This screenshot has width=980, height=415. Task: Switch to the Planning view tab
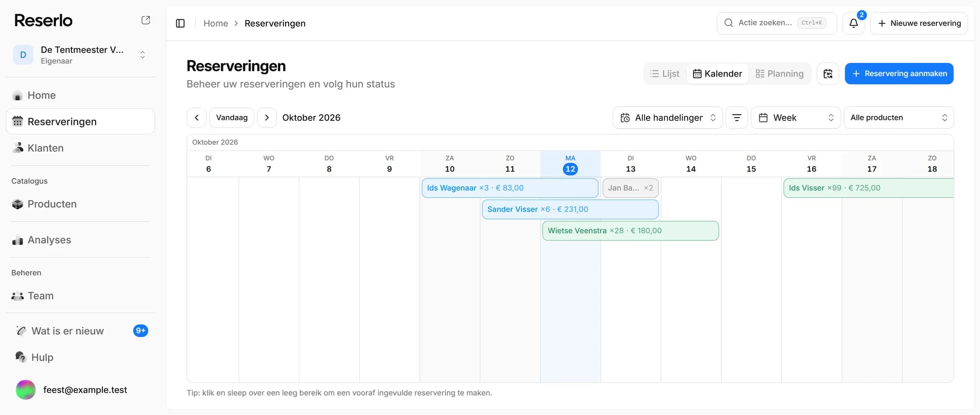(x=780, y=74)
